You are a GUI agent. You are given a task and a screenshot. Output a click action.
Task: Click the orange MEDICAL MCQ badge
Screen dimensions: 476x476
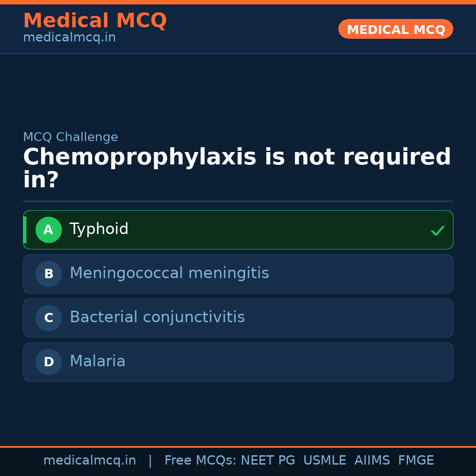click(395, 30)
